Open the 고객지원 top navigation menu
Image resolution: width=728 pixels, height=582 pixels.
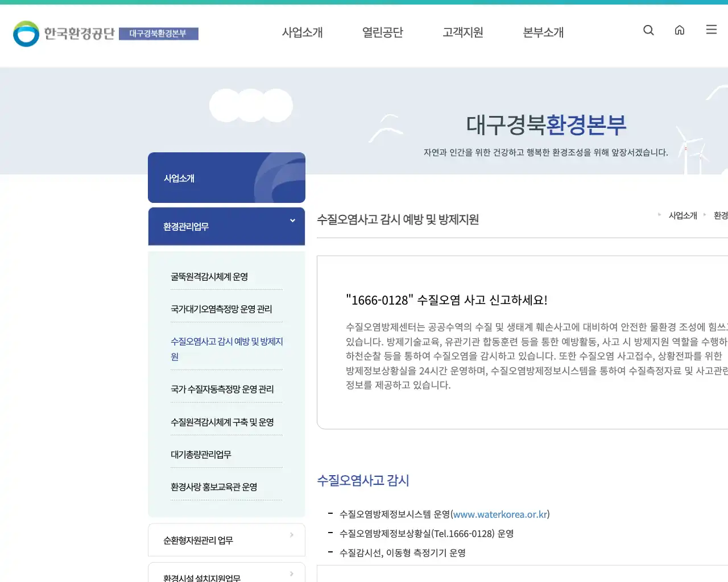[462, 32]
